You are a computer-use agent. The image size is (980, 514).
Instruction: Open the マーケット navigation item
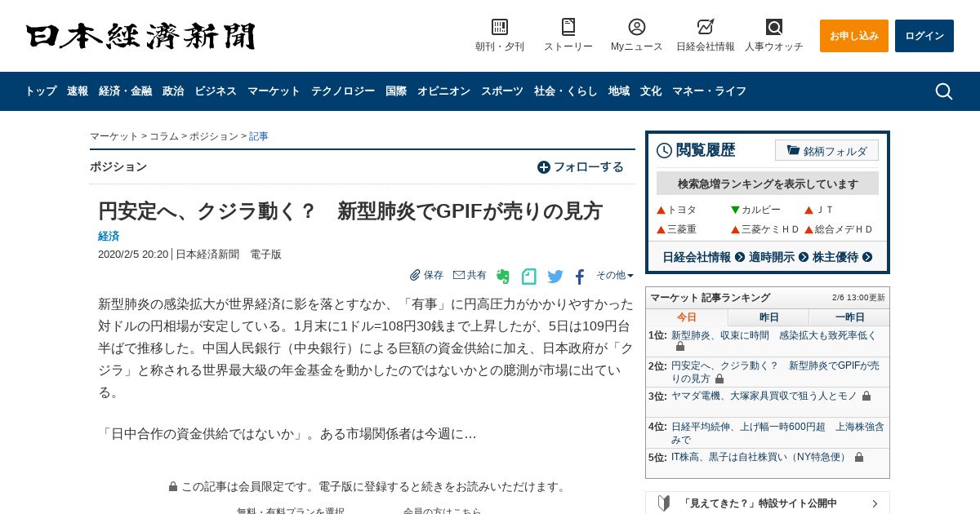[274, 91]
